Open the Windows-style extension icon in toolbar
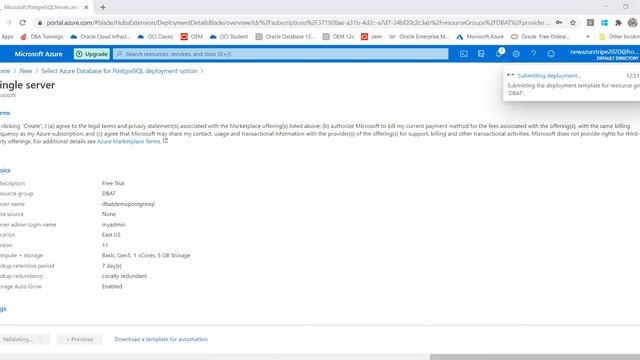Screen dimensions: 640x360 coord(604,23)
